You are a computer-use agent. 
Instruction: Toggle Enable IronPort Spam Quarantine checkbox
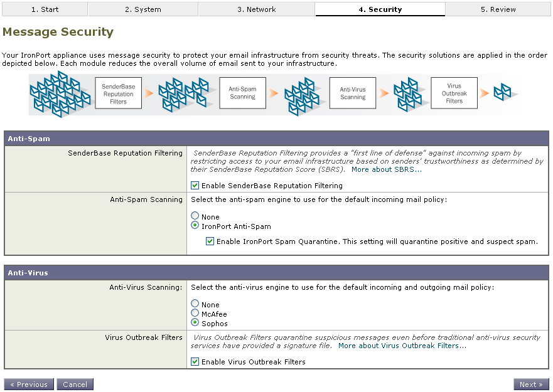pyautogui.click(x=210, y=241)
